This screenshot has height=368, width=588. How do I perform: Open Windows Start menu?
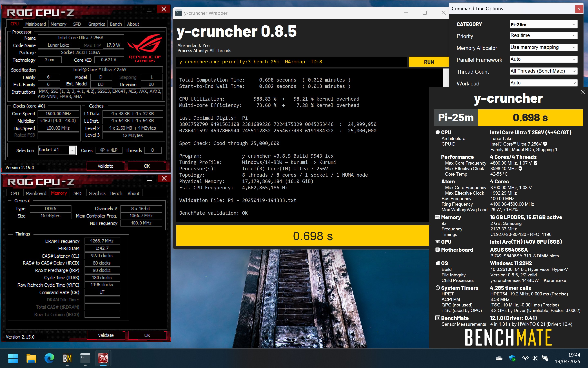[x=13, y=358]
